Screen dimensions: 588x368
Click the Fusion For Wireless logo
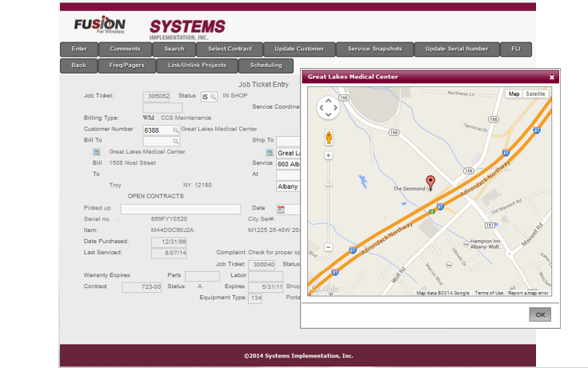100,25
